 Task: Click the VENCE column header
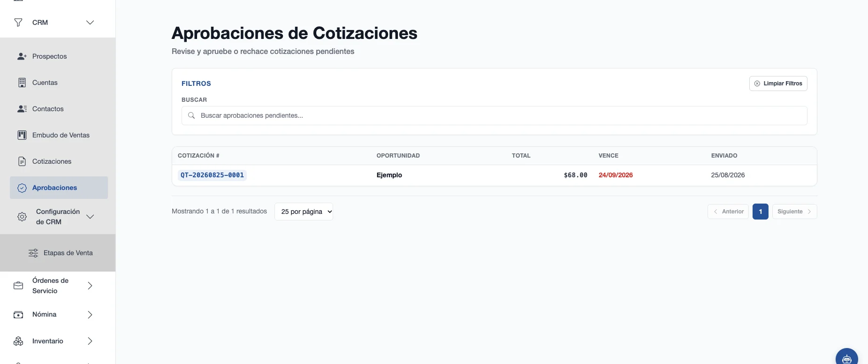pos(608,156)
